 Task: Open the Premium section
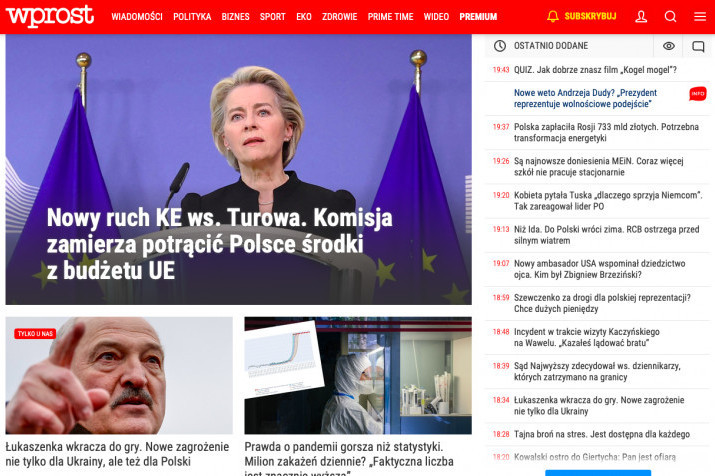[478, 17]
